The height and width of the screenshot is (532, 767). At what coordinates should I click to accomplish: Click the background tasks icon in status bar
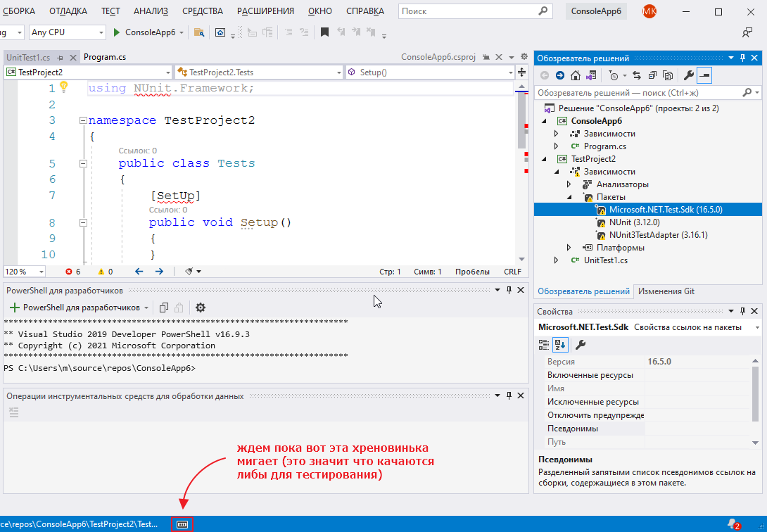182,524
